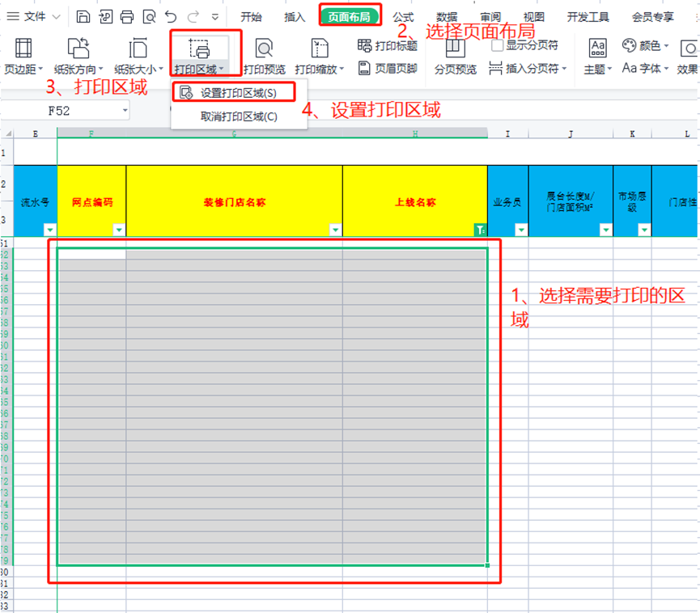Toggle the 显示分页符 checkbox
This screenshot has width=700, height=613.
(498, 45)
